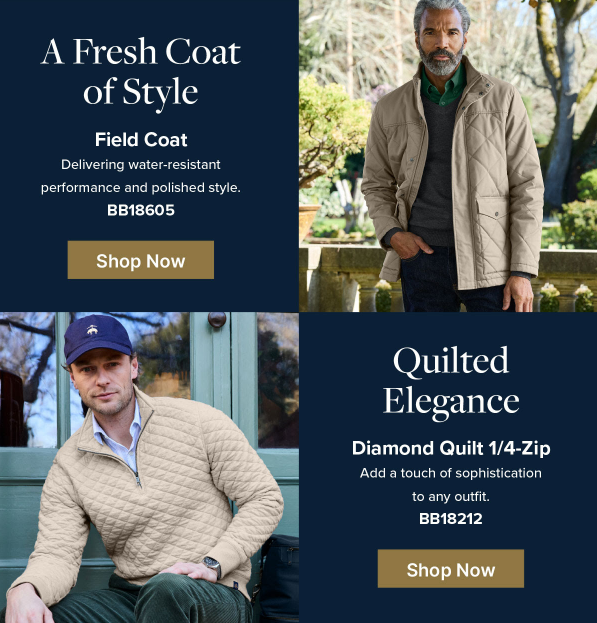Click the Diamond Quilt 1/4-Zip product title

pyautogui.click(x=451, y=448)
